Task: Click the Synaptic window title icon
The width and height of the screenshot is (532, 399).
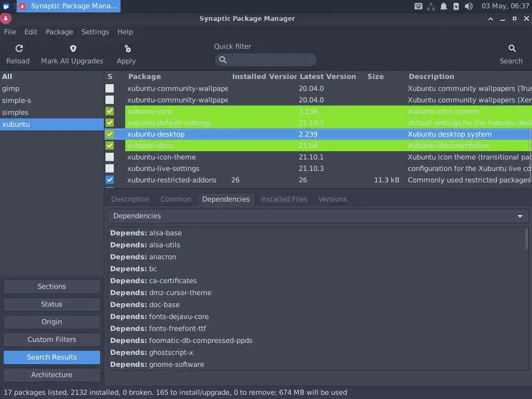Action: tap(6, 18)
